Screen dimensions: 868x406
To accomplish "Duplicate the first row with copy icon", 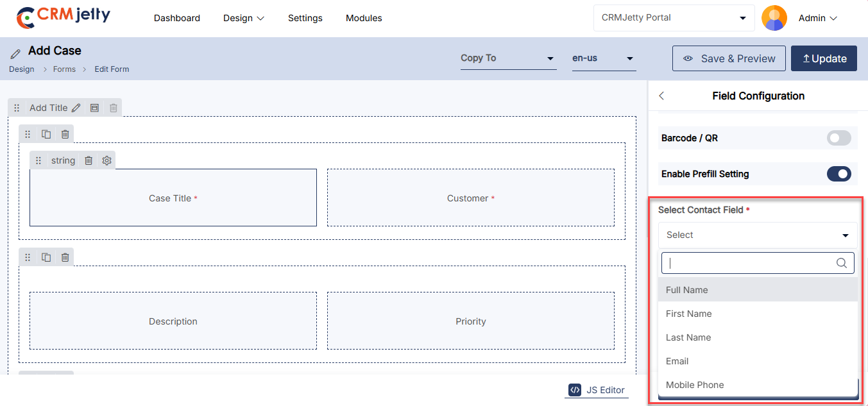I will click(x=46, y=134).
